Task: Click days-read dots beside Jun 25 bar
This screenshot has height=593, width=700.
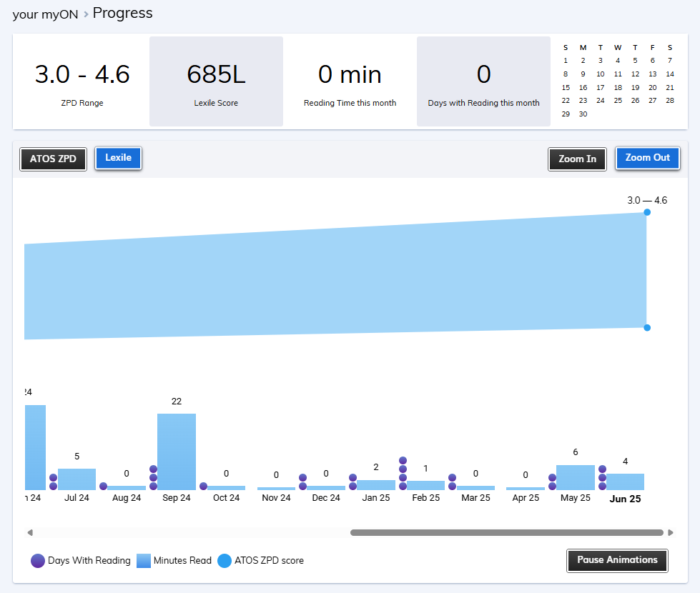Action: pyautogui.click(x=602, y=477)
